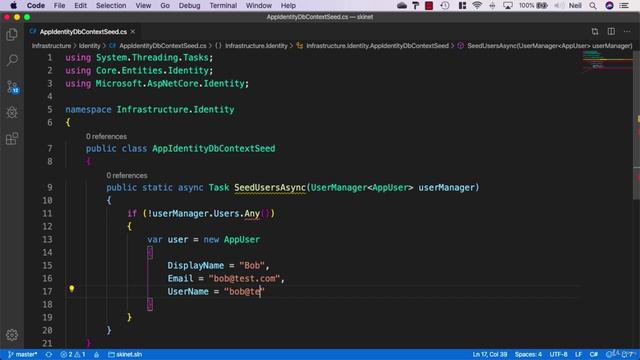Image resolution: width=640 pixels, height=360 pixels.
Task: Open the Explorer view in activity bar
Action: [12, 35]
